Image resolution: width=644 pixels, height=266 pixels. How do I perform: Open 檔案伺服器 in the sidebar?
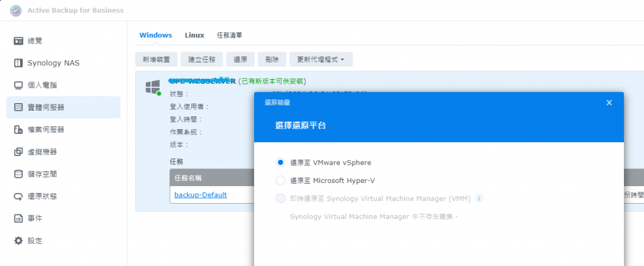click(64, 130)
